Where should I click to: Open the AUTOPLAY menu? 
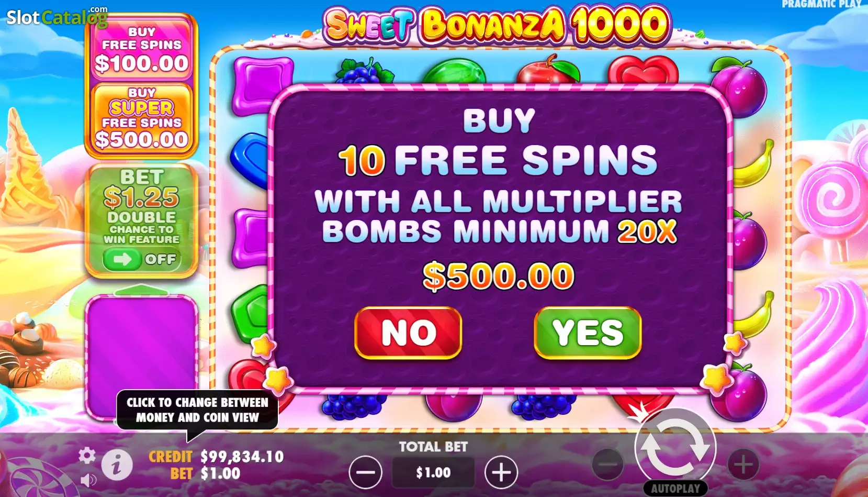[x=675, y=488]
